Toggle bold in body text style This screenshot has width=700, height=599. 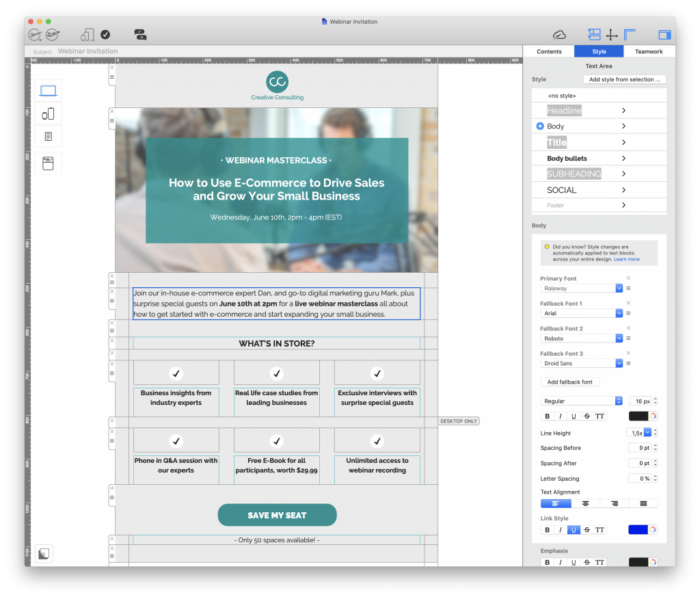click(x=548, y=416)
